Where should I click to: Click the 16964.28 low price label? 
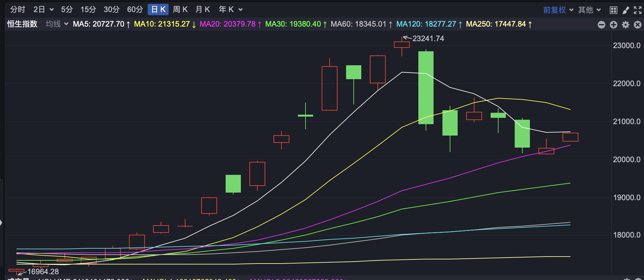point(43,272)
